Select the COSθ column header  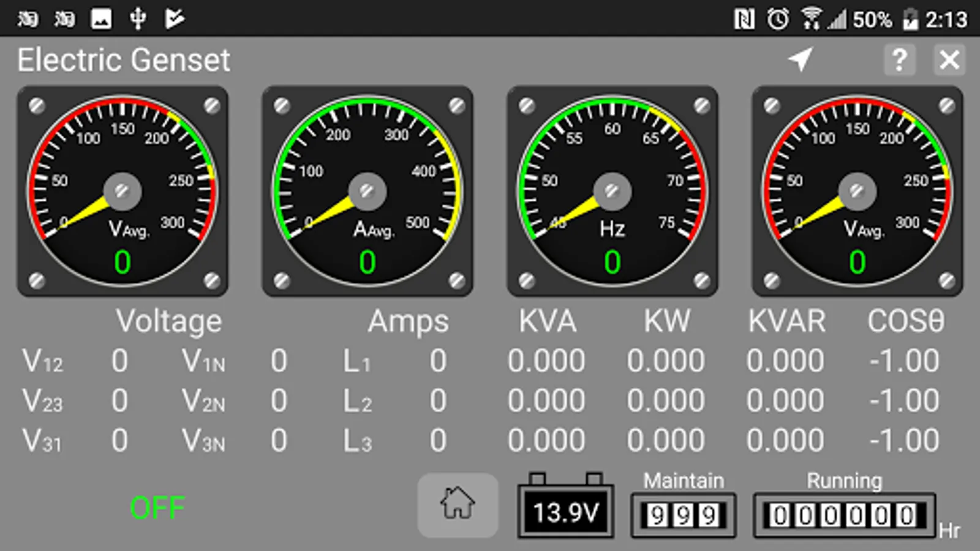[906, 321]
